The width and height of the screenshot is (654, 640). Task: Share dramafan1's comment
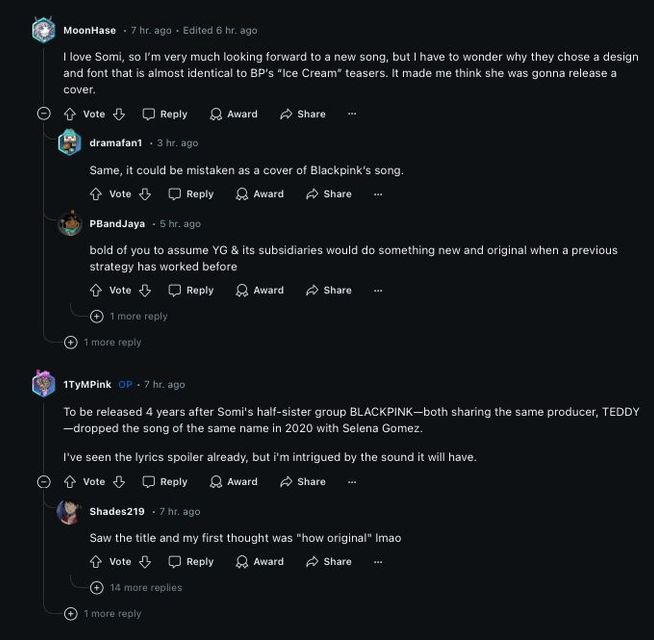[329, 194]
